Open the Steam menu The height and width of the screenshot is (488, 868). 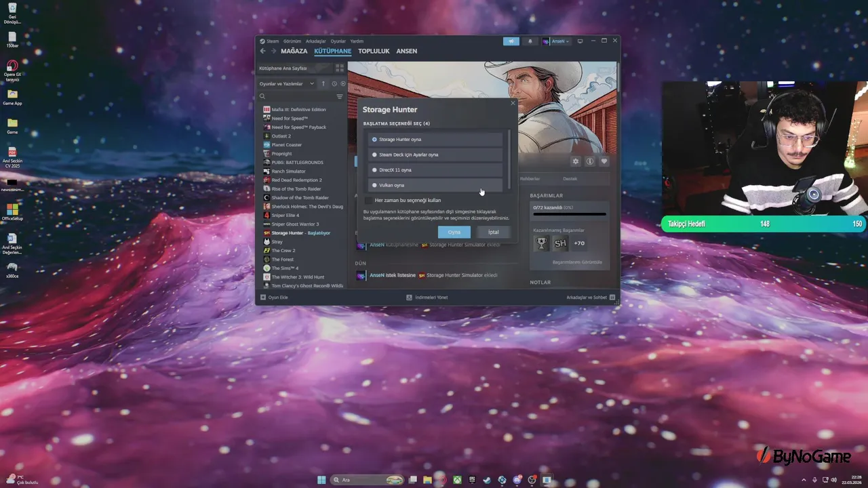coord(273,41)
